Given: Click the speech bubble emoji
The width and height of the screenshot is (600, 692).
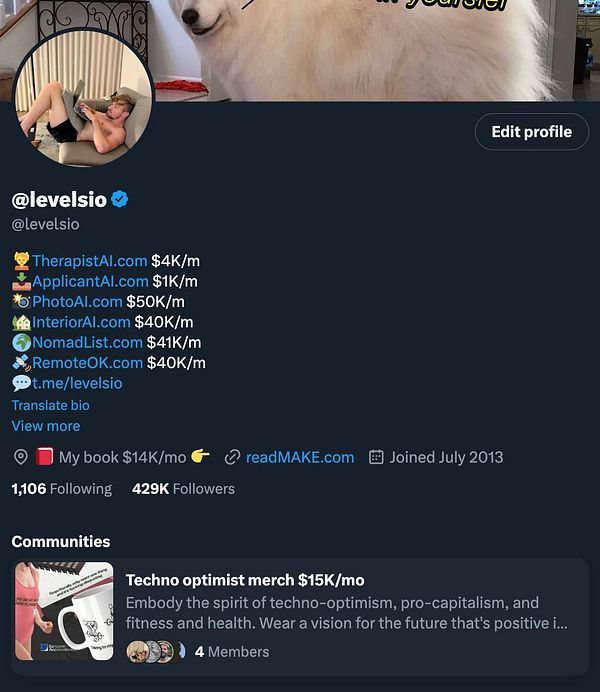Looking at the screenshot, I should pyautogui.click(x=21, y=383).
